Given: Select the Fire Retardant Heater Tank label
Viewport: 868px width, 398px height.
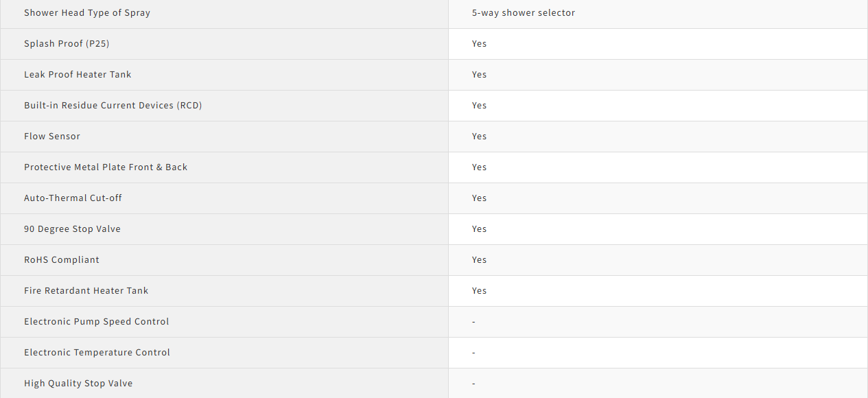Looking at the screenshot, I should [86, 291].
